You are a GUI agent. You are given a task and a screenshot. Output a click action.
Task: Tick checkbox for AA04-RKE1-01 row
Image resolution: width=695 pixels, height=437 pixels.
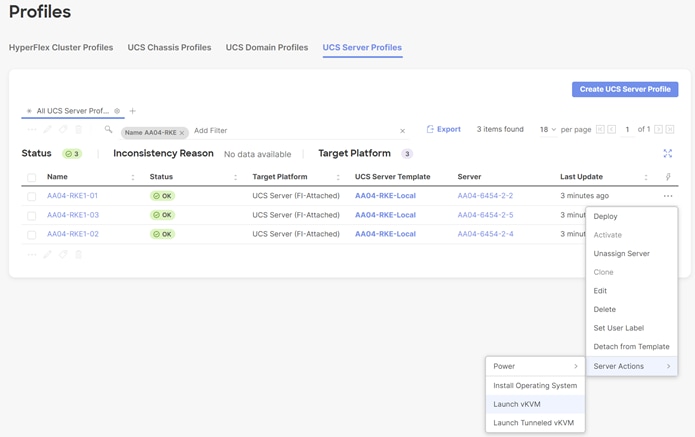coord(31,196)
